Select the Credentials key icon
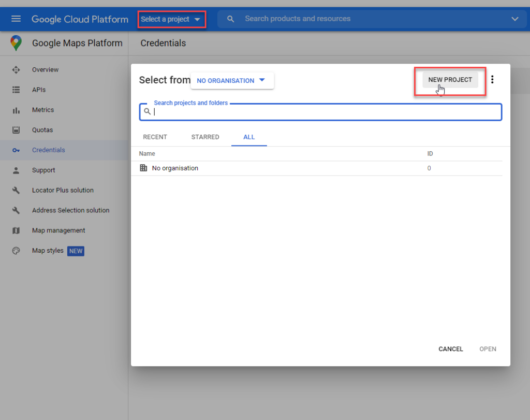Image resolution: width=530 pixels, height=420 pixels. click(16, 150)
